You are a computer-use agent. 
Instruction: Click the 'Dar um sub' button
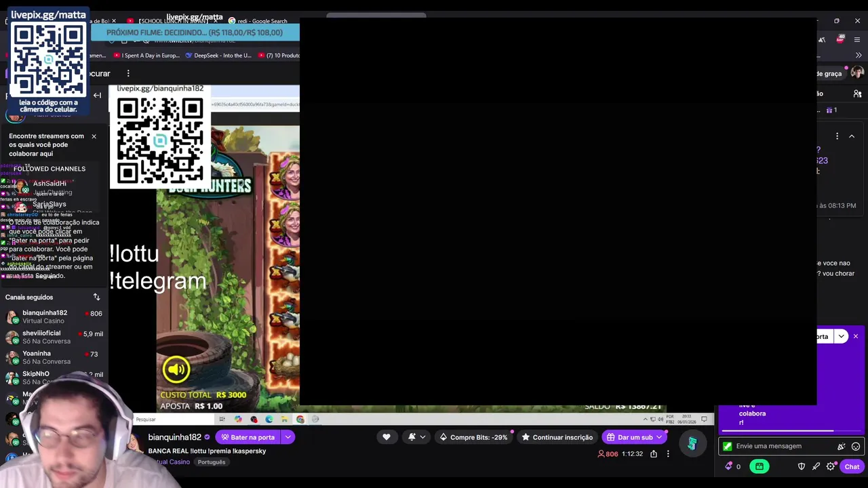(635, 437)
